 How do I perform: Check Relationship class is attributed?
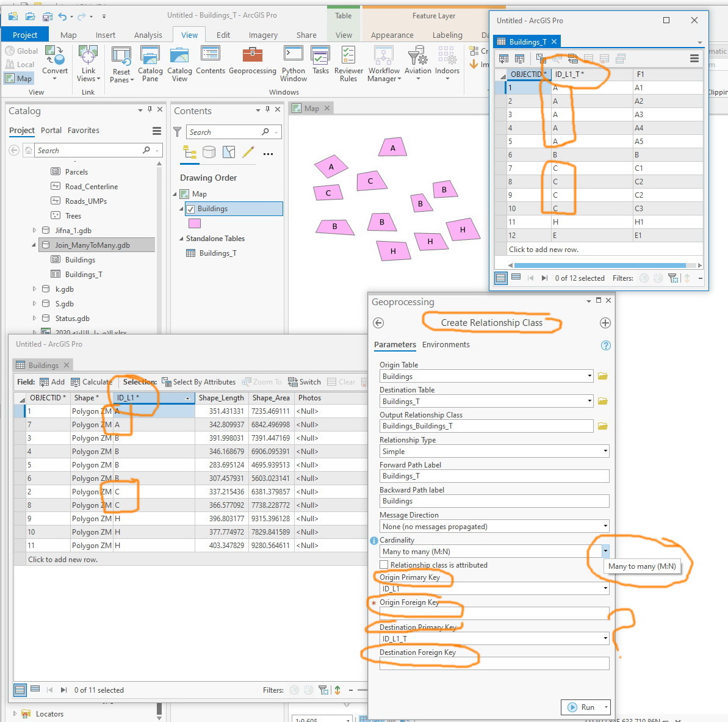[x=384, y=565]
